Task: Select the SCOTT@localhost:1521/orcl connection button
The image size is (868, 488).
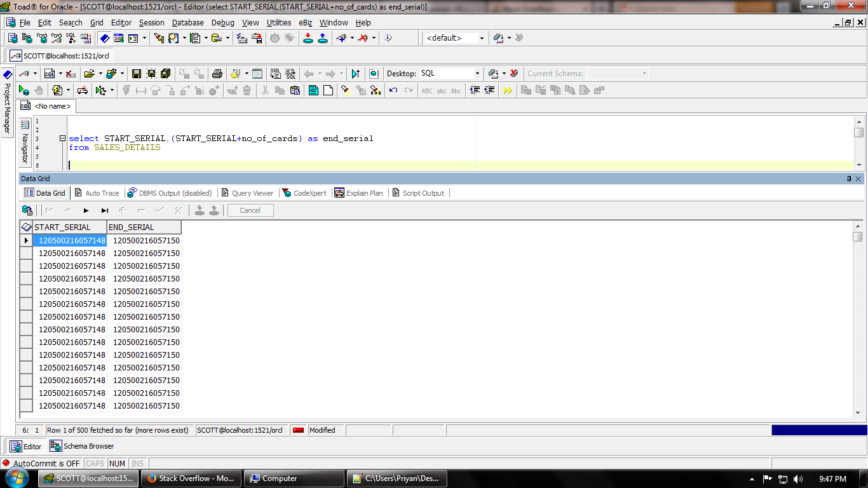Action: click(x=60, y=56)
